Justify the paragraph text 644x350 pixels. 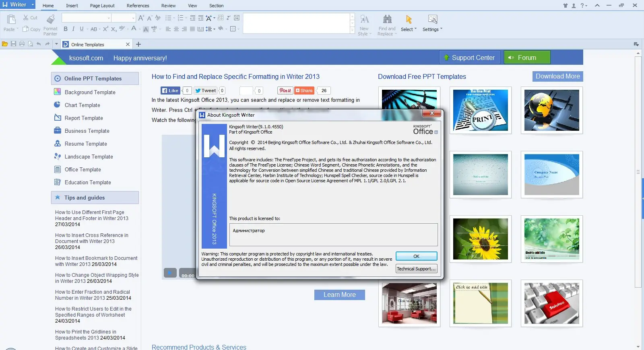192,29
